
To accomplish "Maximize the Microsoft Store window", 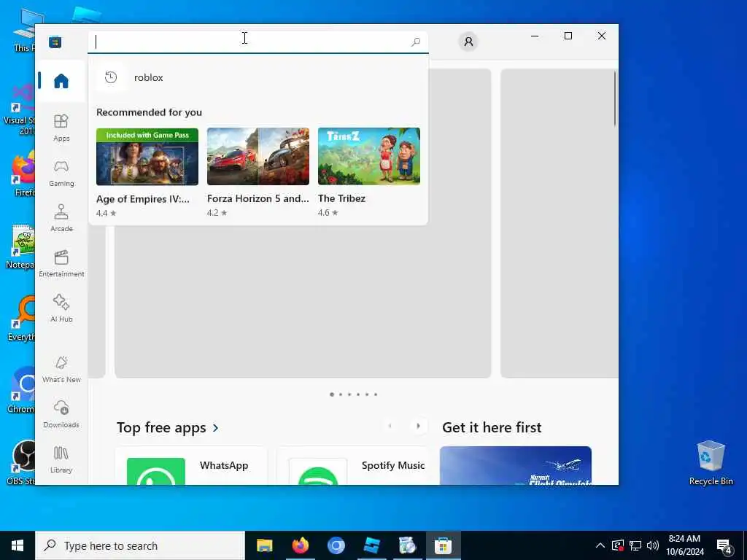I will [x=568, y=36].
